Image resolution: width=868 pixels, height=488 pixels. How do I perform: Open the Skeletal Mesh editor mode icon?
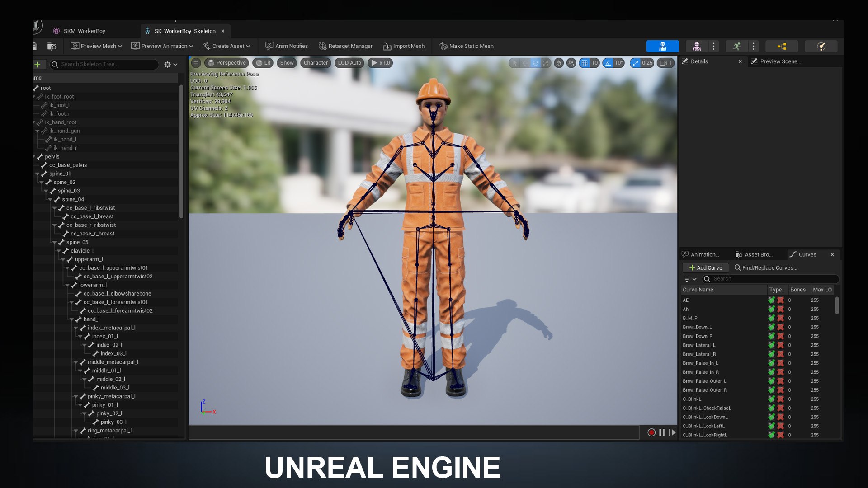tap(696, 46)
